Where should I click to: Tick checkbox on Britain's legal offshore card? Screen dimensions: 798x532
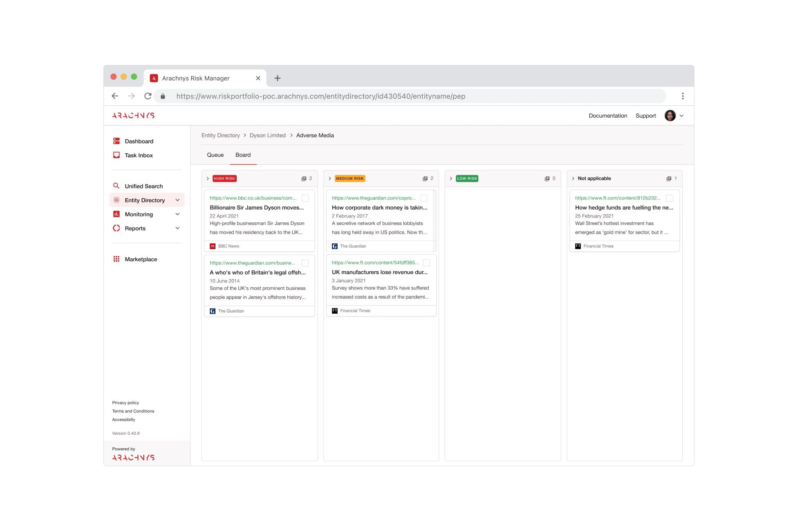(x=305, y=263)
